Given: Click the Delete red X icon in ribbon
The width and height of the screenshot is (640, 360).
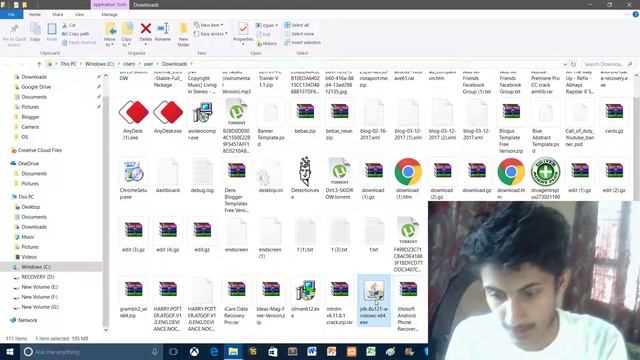Looking at the screenshot, I should click(x=146, y=29).
